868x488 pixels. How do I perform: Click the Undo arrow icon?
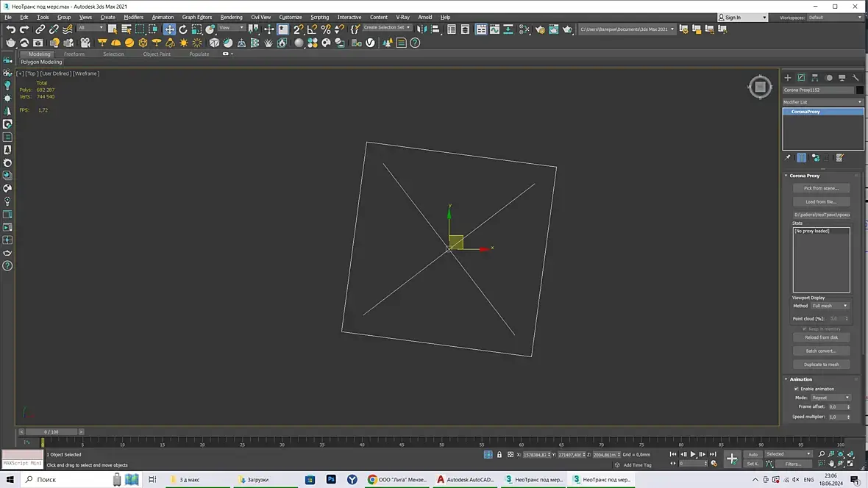[x=10, y=29]
